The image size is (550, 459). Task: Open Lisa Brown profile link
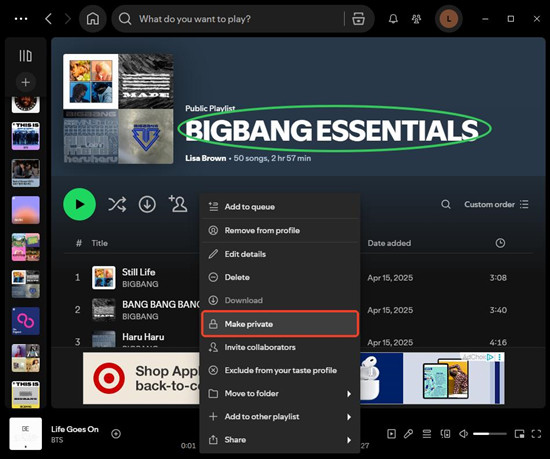click(206, 158)
